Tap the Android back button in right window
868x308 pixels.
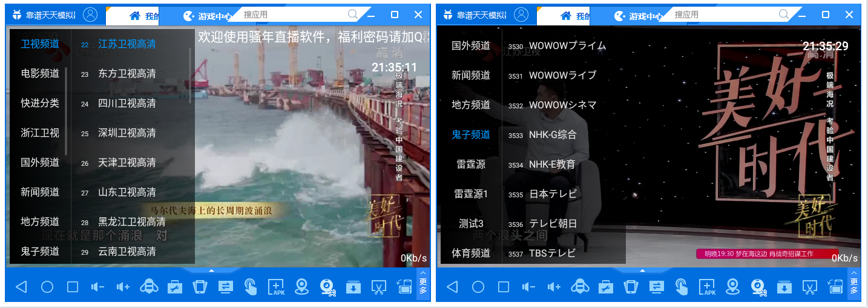pos(452,287)
